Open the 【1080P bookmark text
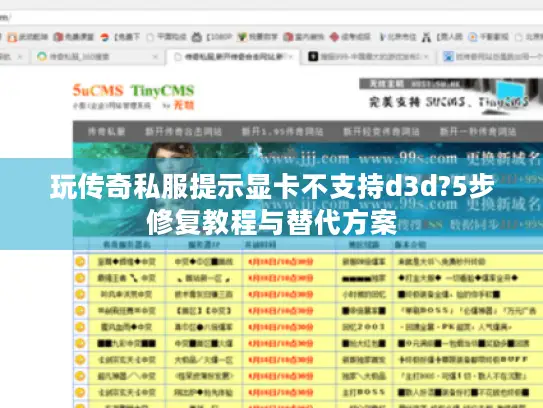543x408 pixels. click(x=219, y=37)
